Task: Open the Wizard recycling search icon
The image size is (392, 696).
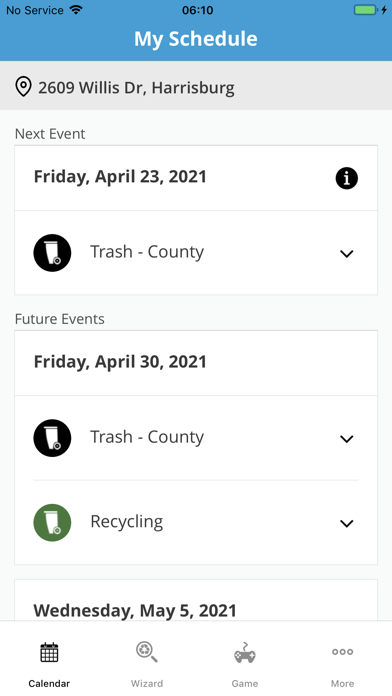Action: 147,652
